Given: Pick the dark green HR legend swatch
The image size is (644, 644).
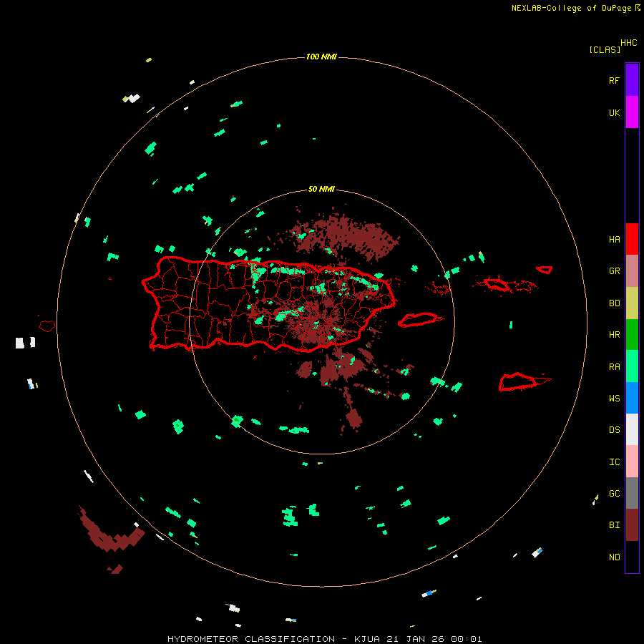Looking at the screenshot, I should (632, 335).
